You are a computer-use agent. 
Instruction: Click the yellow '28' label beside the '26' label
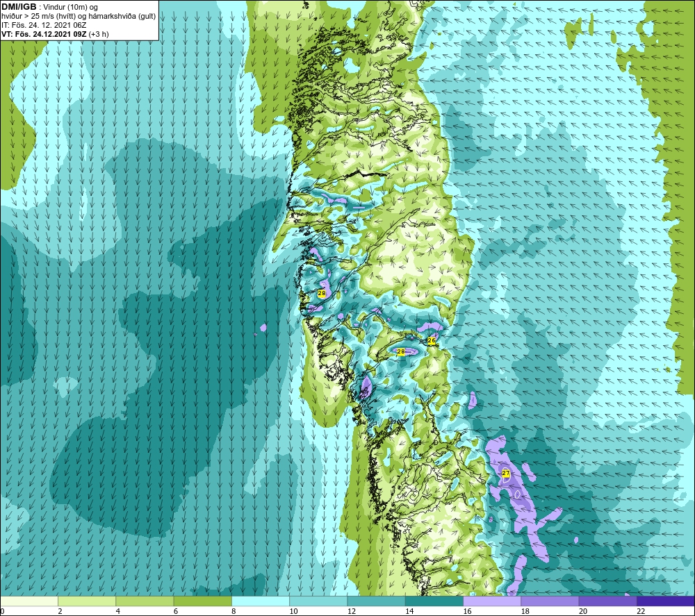[x=401, y=351]
